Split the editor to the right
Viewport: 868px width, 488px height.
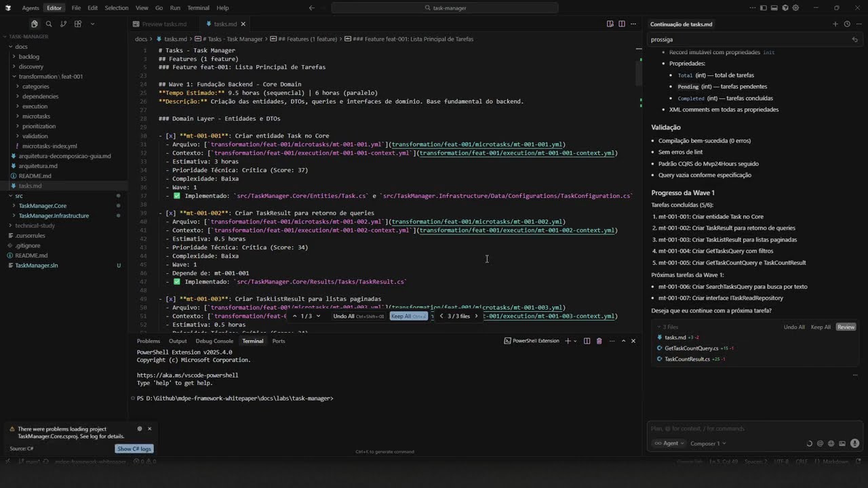[621, 24]
